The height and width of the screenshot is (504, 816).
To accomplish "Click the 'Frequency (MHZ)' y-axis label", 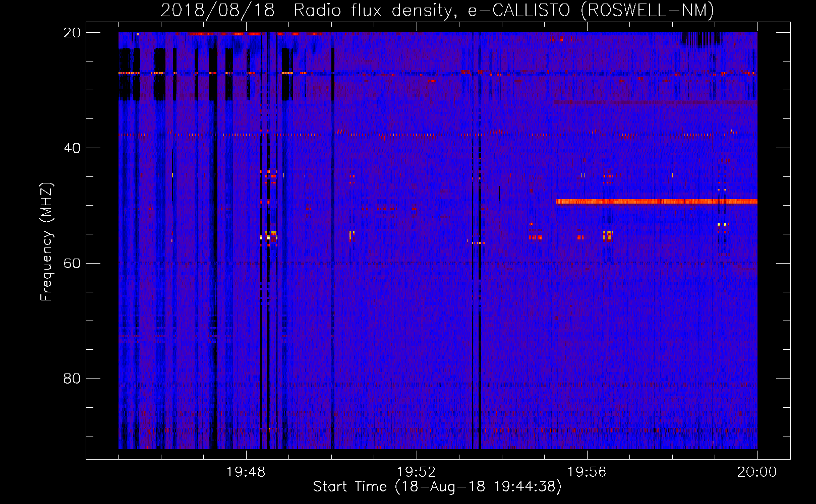I will (46, 242).
